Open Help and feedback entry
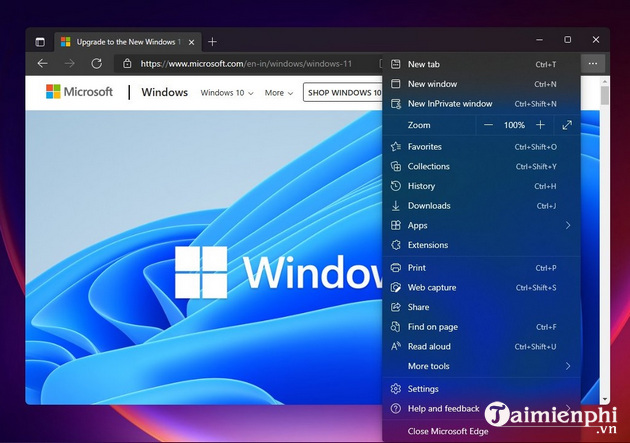Viewport: 630px width, 443px height. coord(481,408)
